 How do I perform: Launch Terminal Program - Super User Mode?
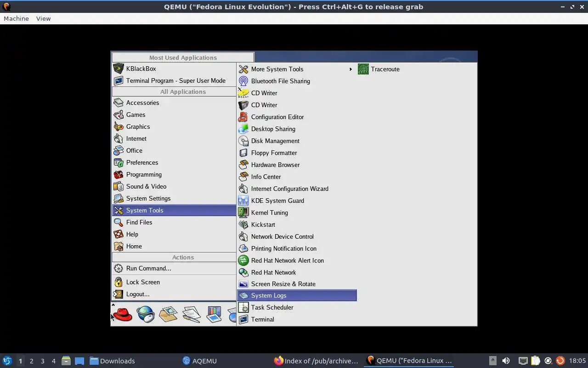174,80
